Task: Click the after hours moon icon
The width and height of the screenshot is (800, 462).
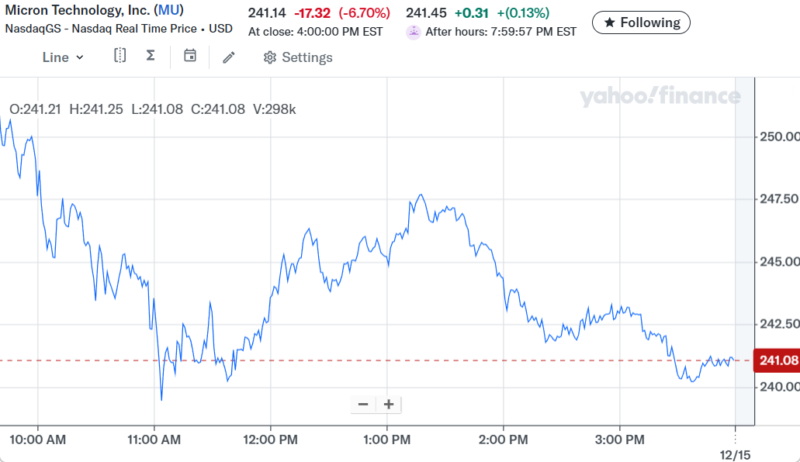Action: coord(413,32)
